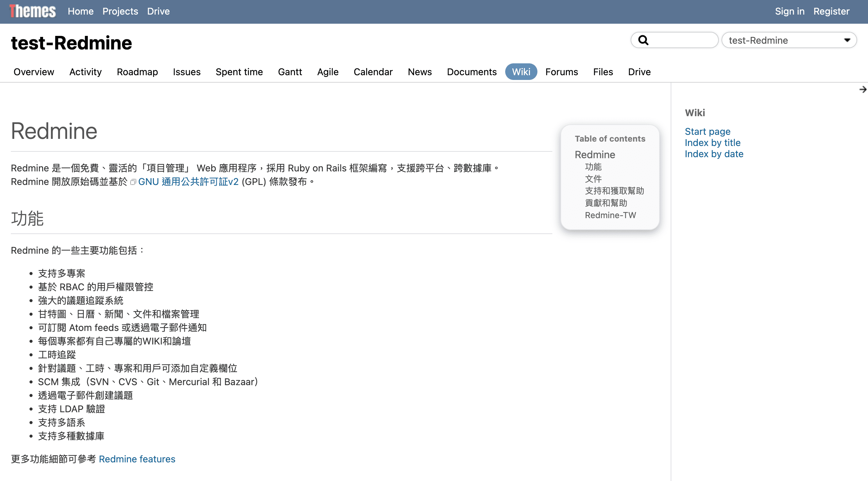This screenshot has height=481, width=868.
Task: Jump to Redmine-TW in table of contents
Action: (x=610, y=215)
